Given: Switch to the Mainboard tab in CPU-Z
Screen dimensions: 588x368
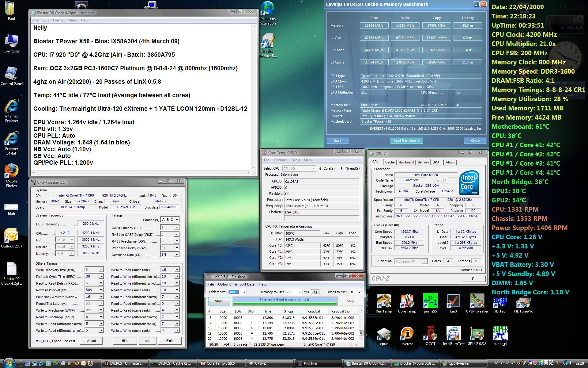Looking at the screenshot, I should pos(406,162).
